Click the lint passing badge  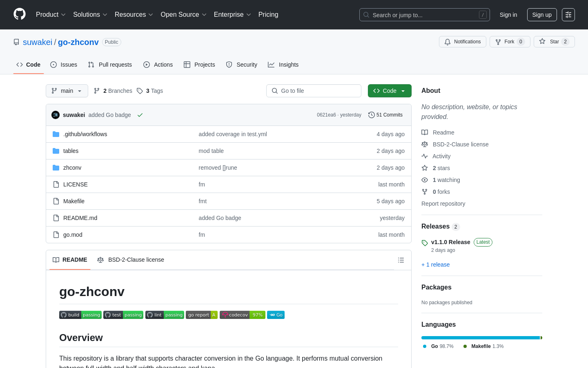pyautogui.click(x=165, y=315)
